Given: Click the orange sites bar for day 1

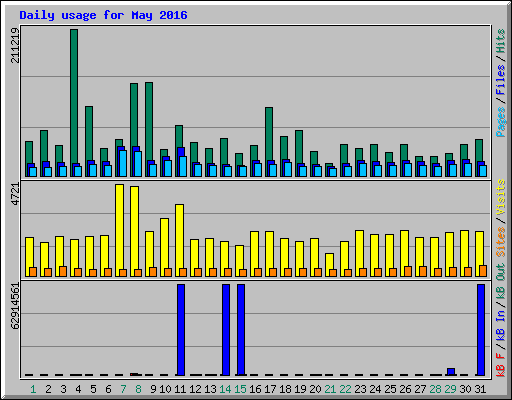Looking at the screenshot, I should [x=33, y=272].
